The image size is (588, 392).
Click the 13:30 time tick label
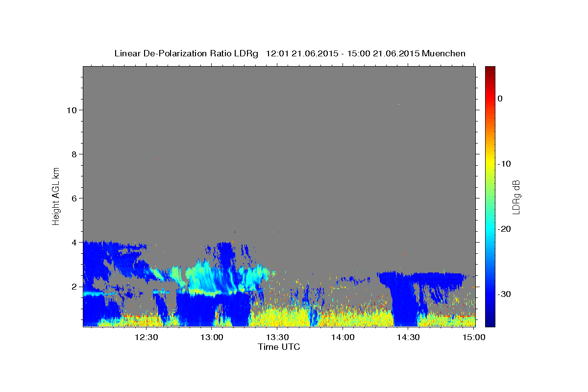(277, 337)
